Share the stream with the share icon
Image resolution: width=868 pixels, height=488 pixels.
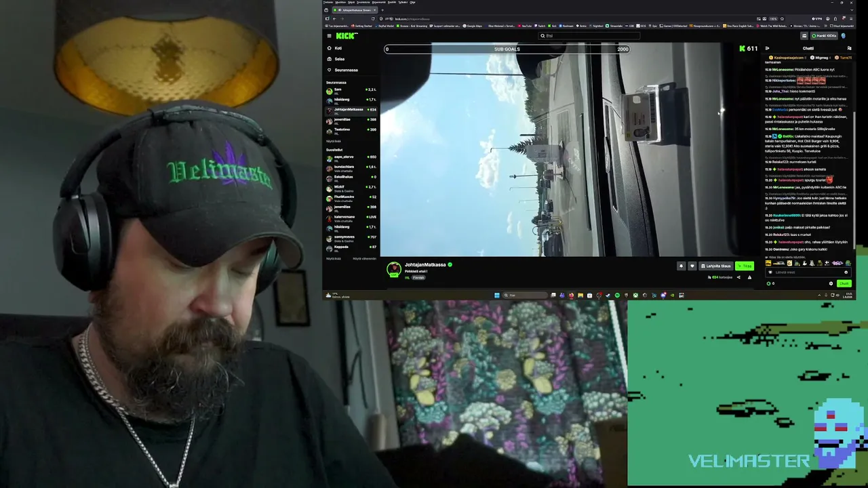coord(738,277)
